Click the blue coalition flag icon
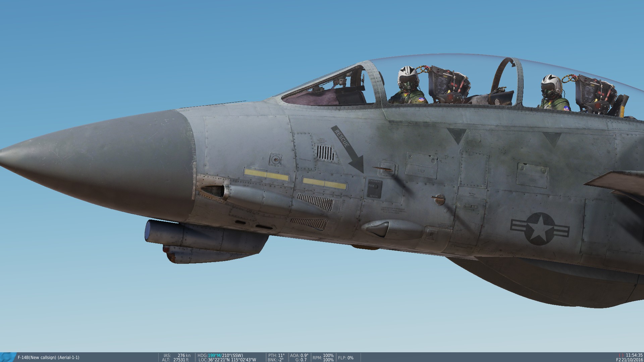Screen dimensions: 644x362 7,357
